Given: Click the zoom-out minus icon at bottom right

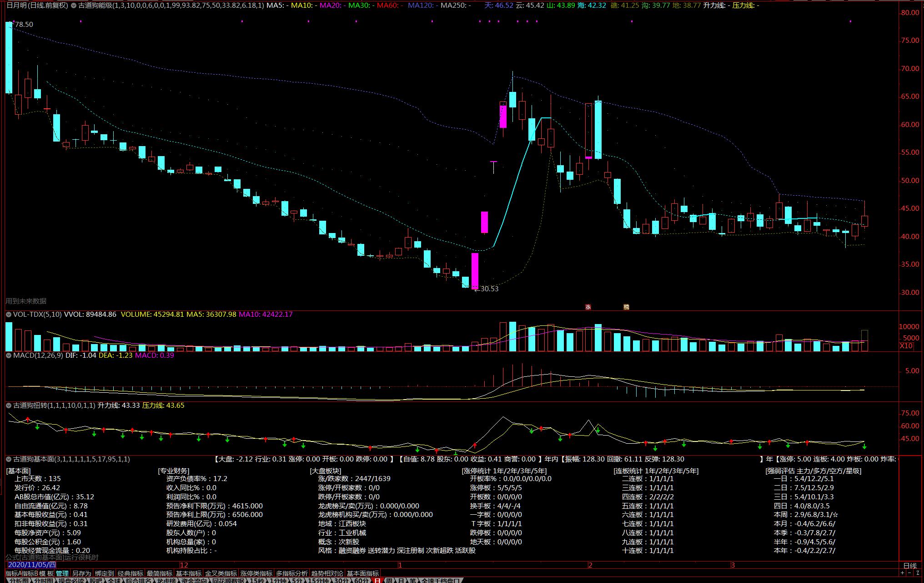Looking at the screenshot, I should pyautogui.click(x=909, y=573).
